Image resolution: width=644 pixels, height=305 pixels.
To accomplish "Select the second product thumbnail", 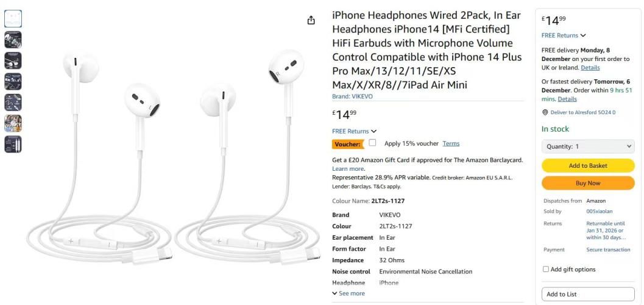I will point(13,40).
